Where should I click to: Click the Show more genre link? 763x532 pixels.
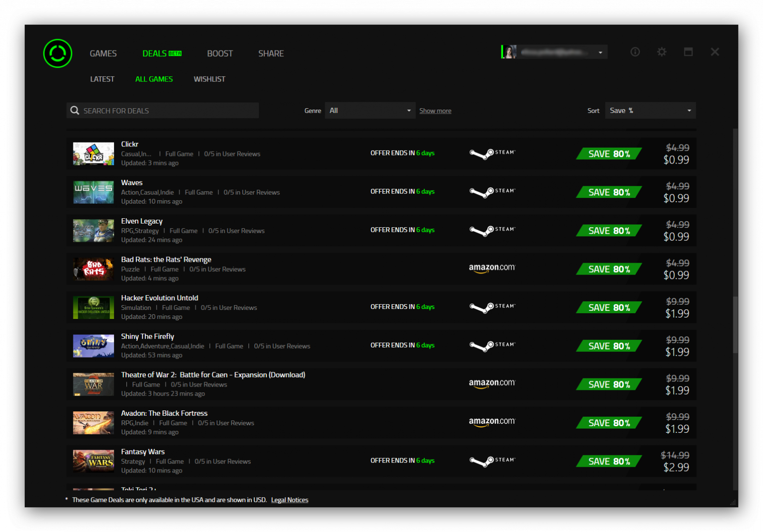[435, 111]
